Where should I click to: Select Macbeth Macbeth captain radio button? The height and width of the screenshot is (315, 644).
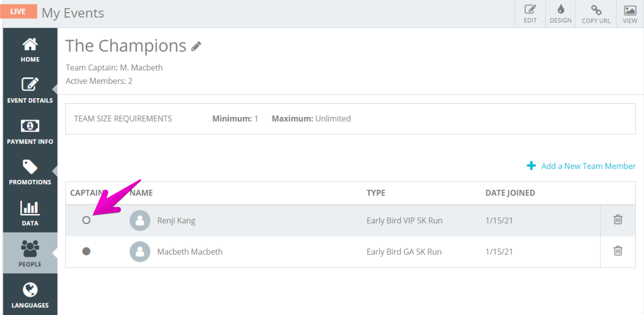(86, 251)
